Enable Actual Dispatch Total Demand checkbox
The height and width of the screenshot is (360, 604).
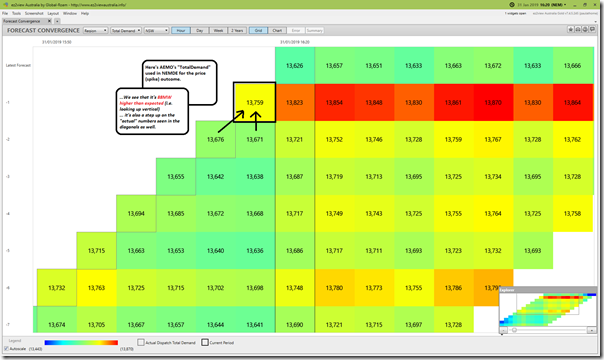141,342
